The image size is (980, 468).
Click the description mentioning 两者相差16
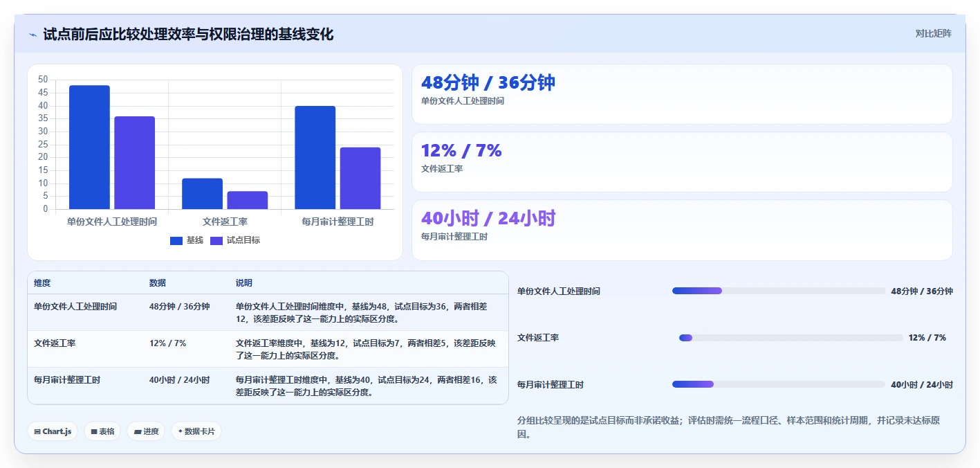pyautogui.click(x=367, y=386)
